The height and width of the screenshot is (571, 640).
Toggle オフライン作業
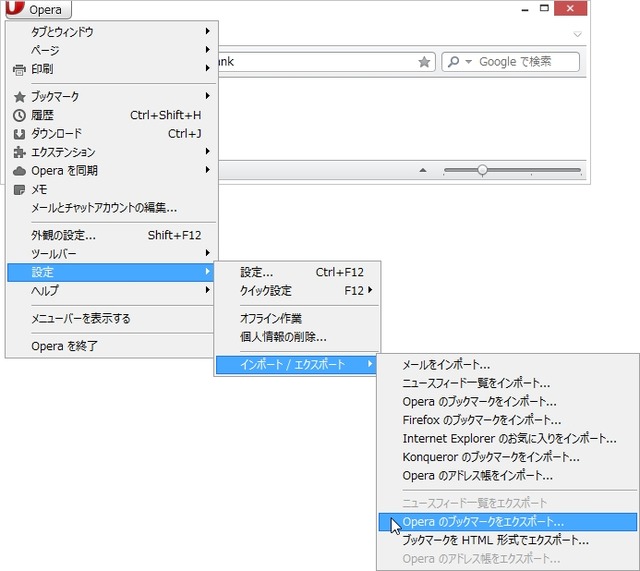pos(298,318)
